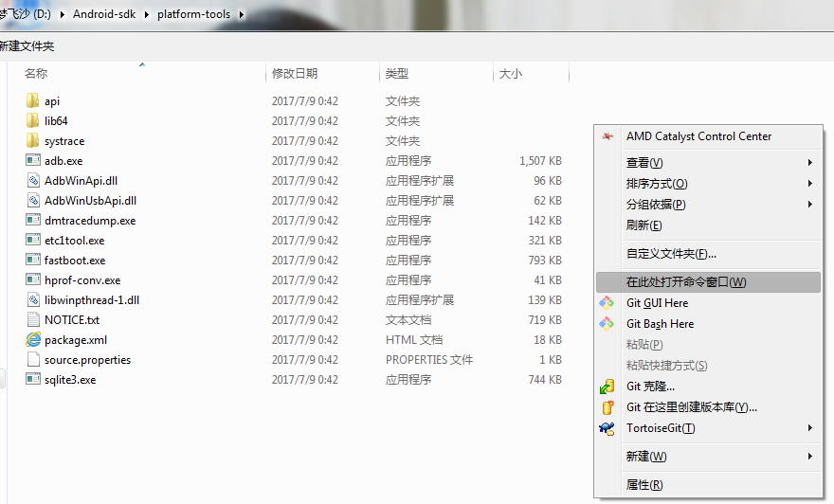Select the AdbWinUsbApi.dll file icon

[33, 200]
